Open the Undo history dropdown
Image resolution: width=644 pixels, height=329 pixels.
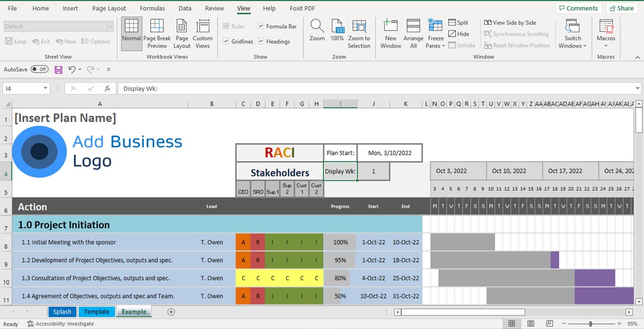(80, 70)
